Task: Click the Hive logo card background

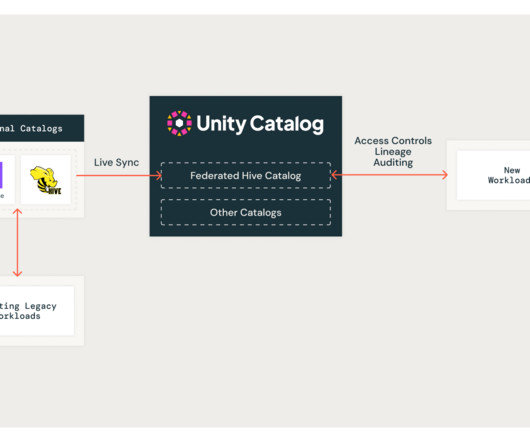Action: 46,180
